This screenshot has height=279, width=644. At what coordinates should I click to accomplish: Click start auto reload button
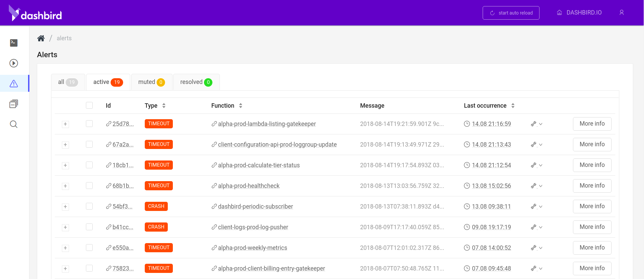[511, 13]
